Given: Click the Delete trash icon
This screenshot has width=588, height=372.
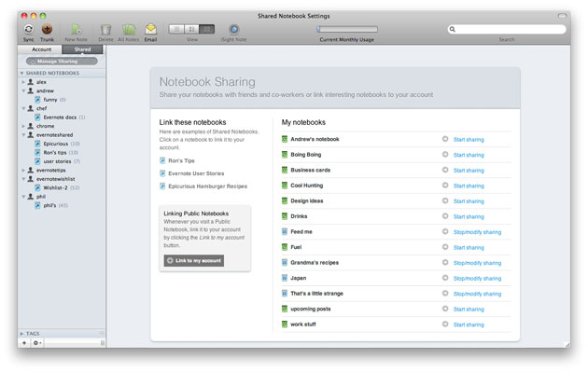Looking at the screenshot, I should click(105, 29).
